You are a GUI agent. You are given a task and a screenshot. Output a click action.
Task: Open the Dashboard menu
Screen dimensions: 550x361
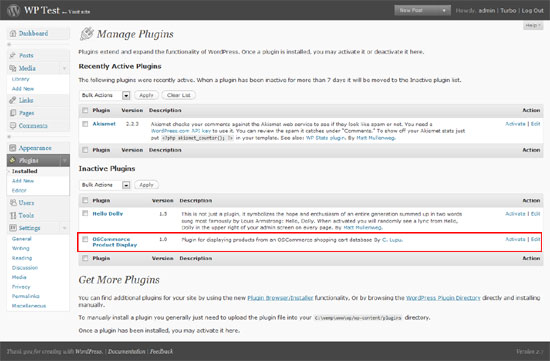(33, 34)
